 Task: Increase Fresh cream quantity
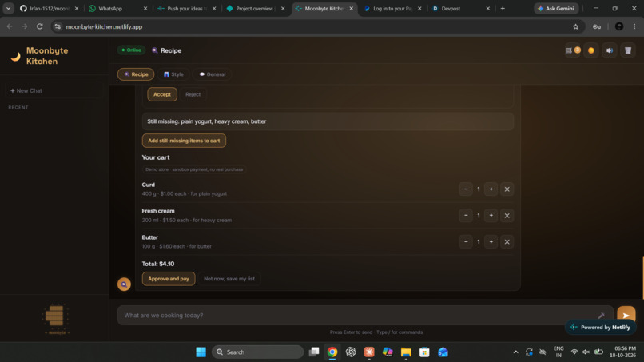(491, 215)
